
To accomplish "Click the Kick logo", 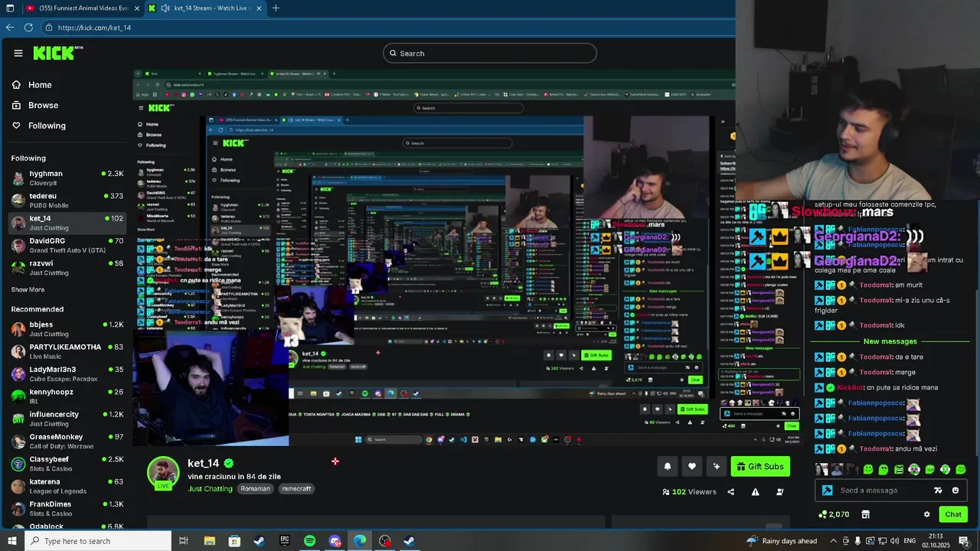I will [x=57, y=53].
